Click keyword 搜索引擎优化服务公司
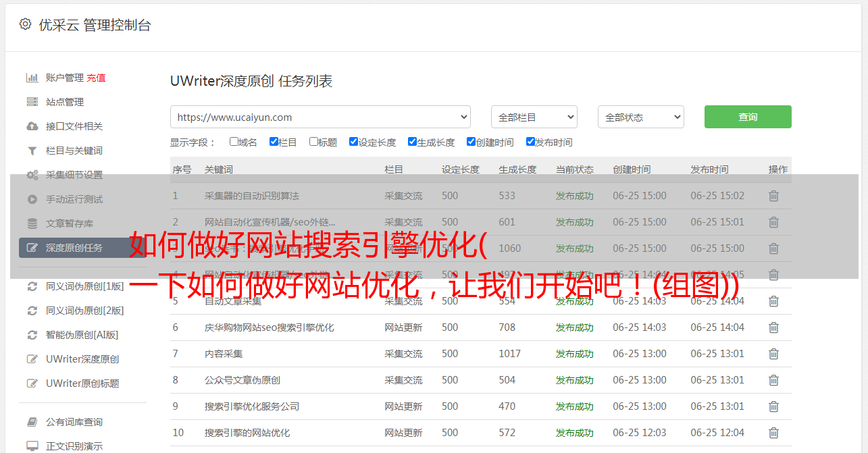868x453 pixels. click(252, 406)
